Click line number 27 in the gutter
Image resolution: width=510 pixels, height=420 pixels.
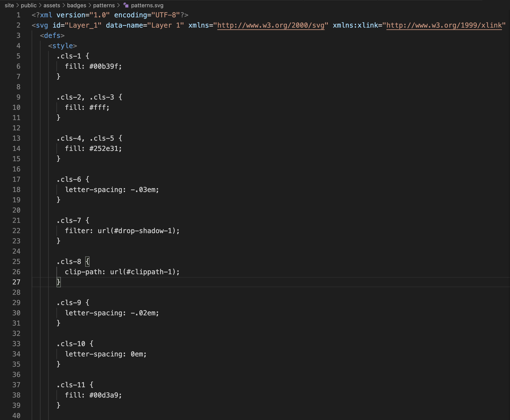(16, 282)
